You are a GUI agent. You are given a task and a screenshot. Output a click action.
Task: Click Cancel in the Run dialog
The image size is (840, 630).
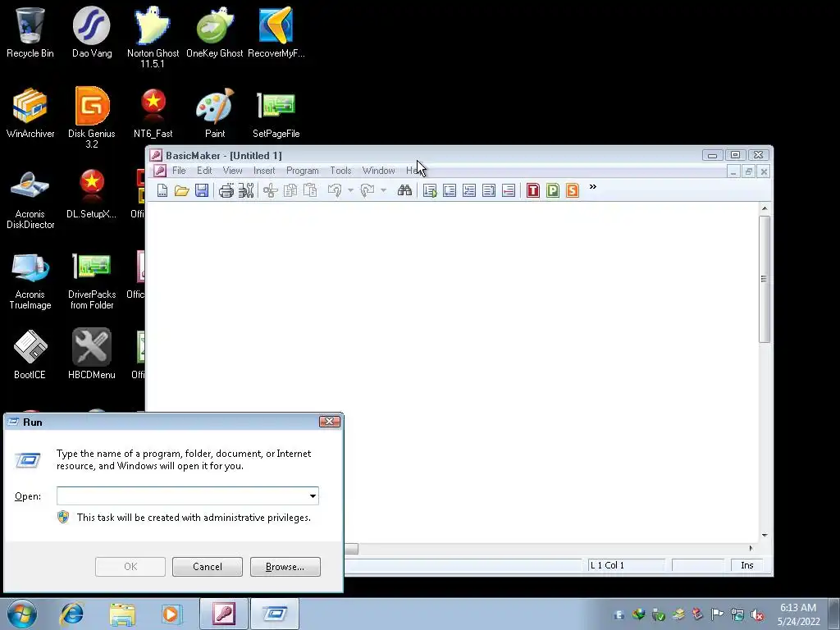[x=208, y=567]
